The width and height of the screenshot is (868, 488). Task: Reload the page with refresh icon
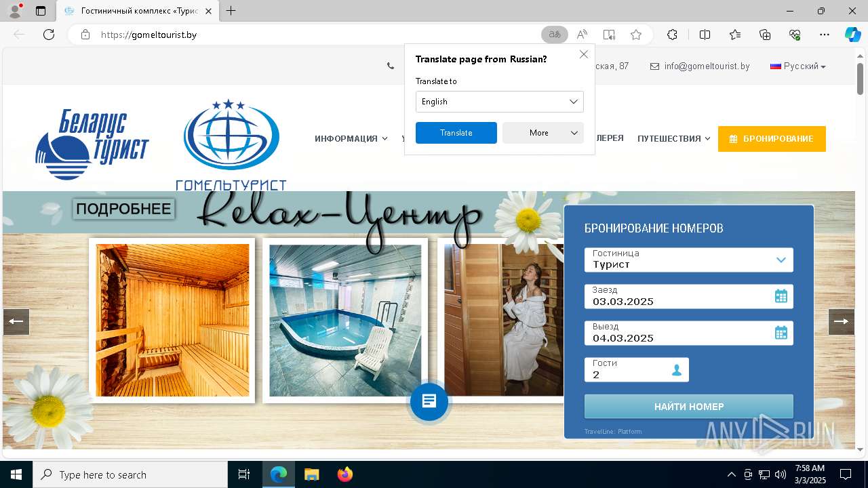[49, 35]
